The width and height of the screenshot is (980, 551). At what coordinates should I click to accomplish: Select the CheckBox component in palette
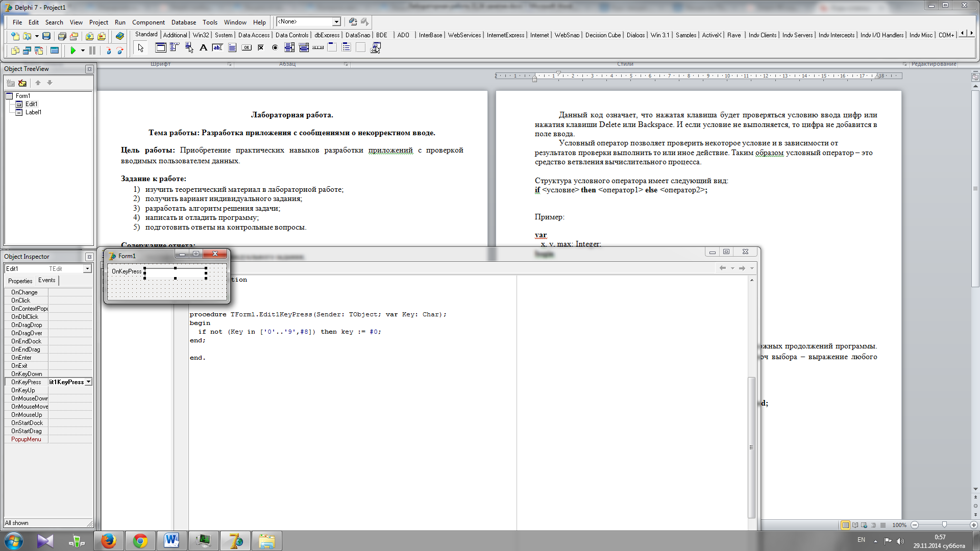click(x=261, y=47)
